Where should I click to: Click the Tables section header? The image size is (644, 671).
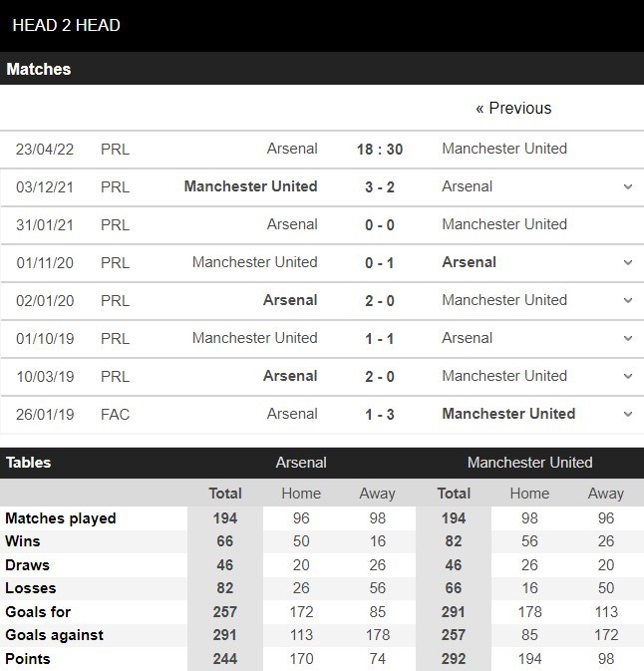point(29,463)
